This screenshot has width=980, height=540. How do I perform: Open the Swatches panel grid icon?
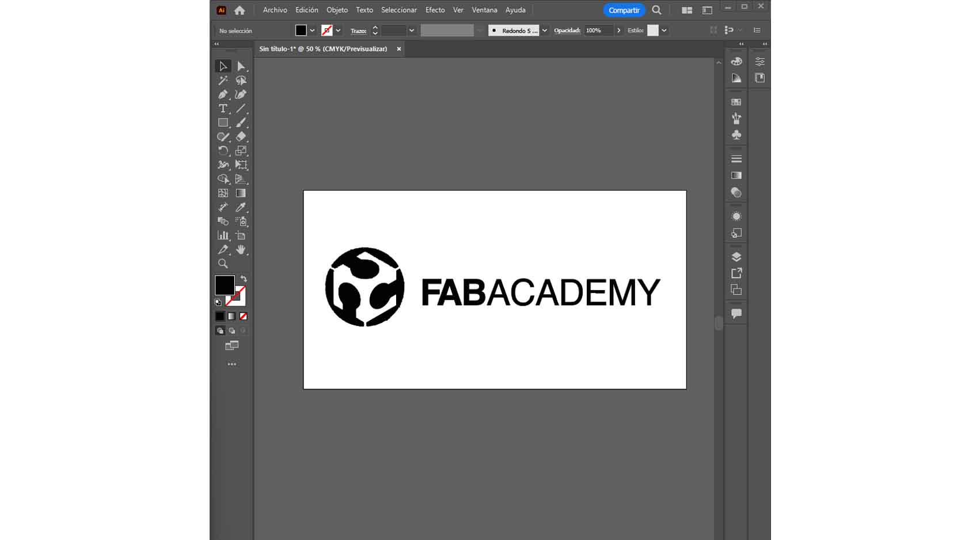point(736,102)
